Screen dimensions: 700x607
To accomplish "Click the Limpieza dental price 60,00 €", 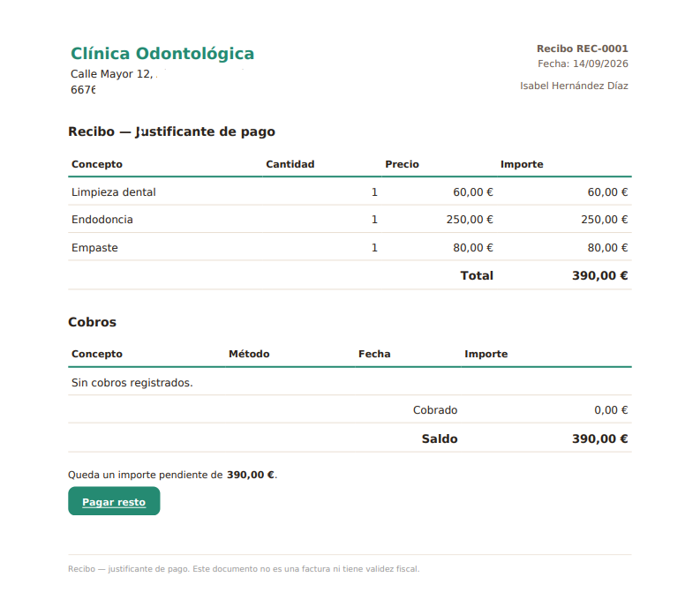I will coord(473,192).
